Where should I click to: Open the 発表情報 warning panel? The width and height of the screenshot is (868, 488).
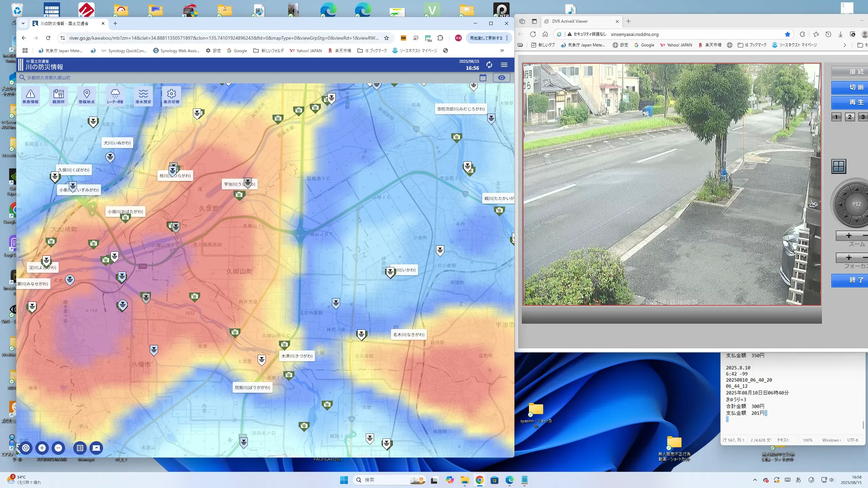pos(30,96)
